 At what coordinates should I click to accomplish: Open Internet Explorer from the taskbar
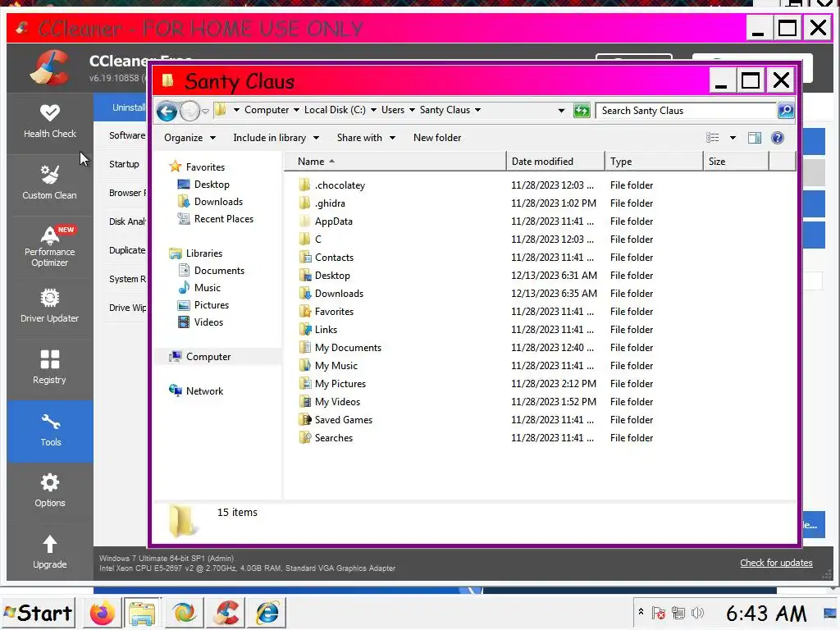point(267,613)
